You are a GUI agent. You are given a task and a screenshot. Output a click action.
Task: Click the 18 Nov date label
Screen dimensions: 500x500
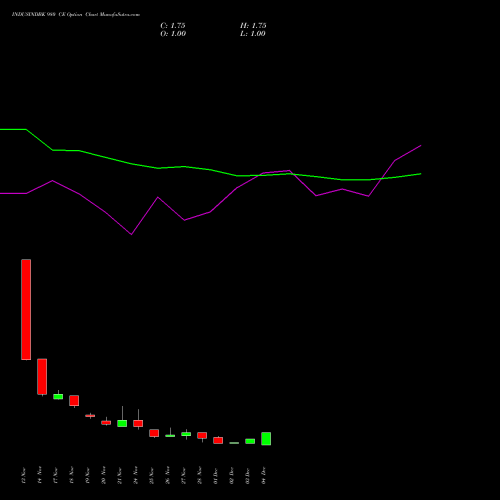pos(72,476)
